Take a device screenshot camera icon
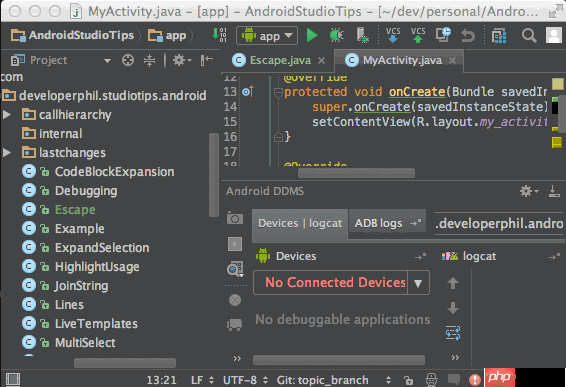This screenshot has height=387, width=566. tap(235, 218)
